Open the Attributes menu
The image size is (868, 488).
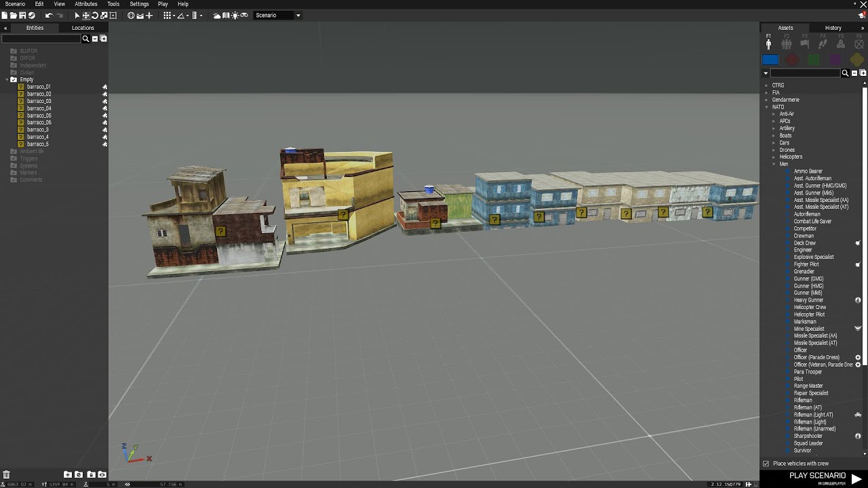[86, 4]
